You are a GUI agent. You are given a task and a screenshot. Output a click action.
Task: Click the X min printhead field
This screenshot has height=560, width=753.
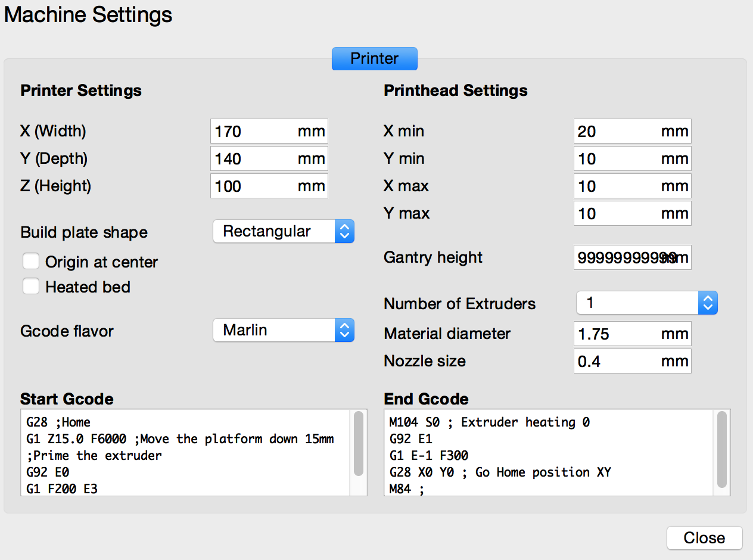(x=620, y=131)
